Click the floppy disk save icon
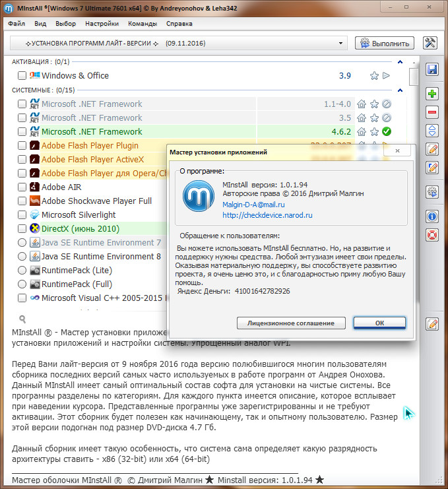Screen dimensions: 448x489 [x=432, y=69]
